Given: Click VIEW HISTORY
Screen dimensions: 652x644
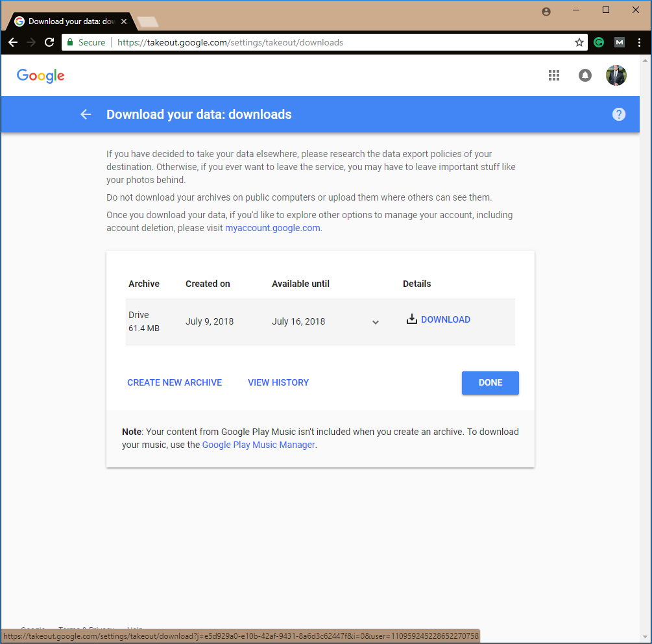Looking at the screenshot, I should point(278,383).
